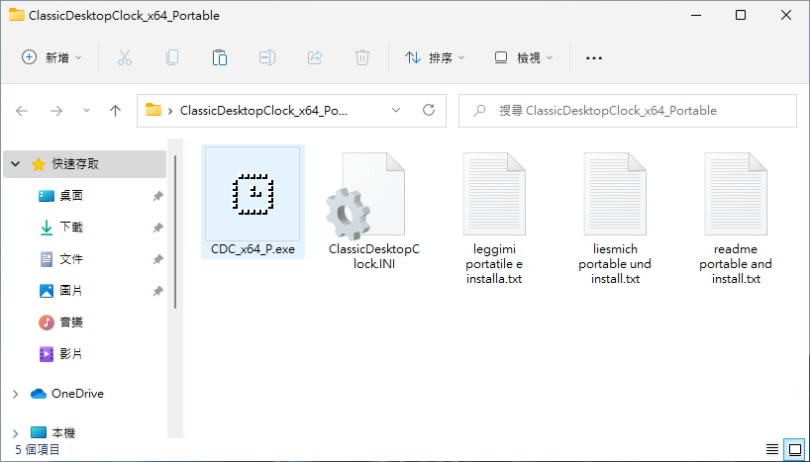This screenshot has width=810, height=462.
Task: Click the pin icon next to 桌面
Action: 158,196
